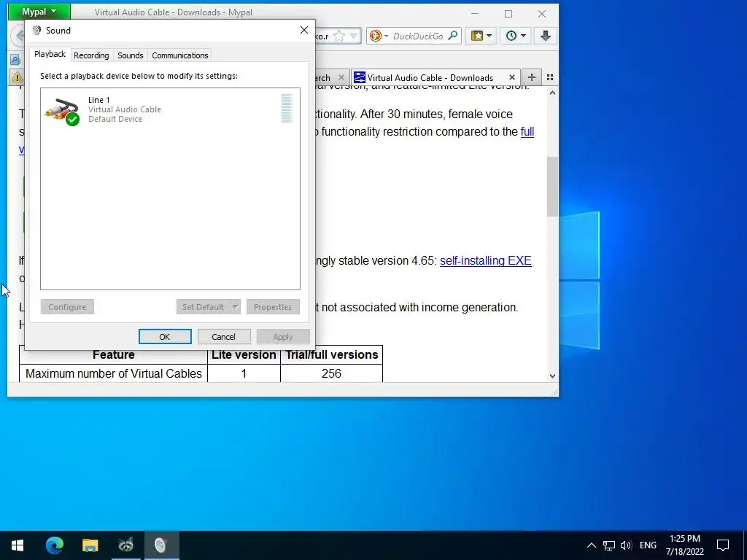747x560 pixels.
Task: Open the Windows Start menu
Action: [18, 545]
